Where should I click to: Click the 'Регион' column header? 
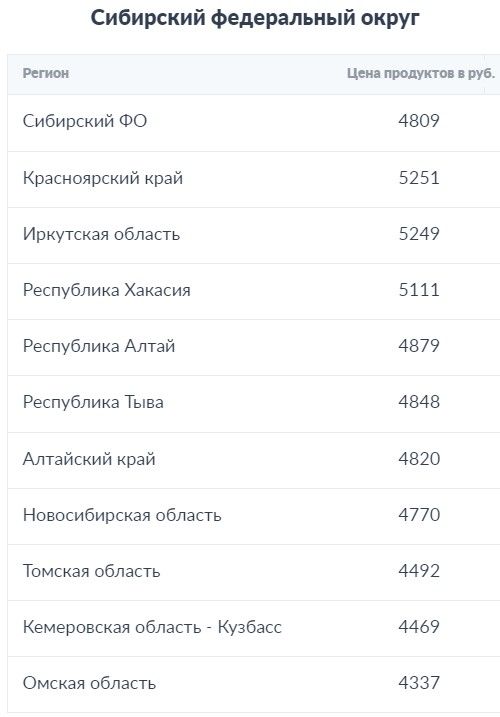coord(46,73)
